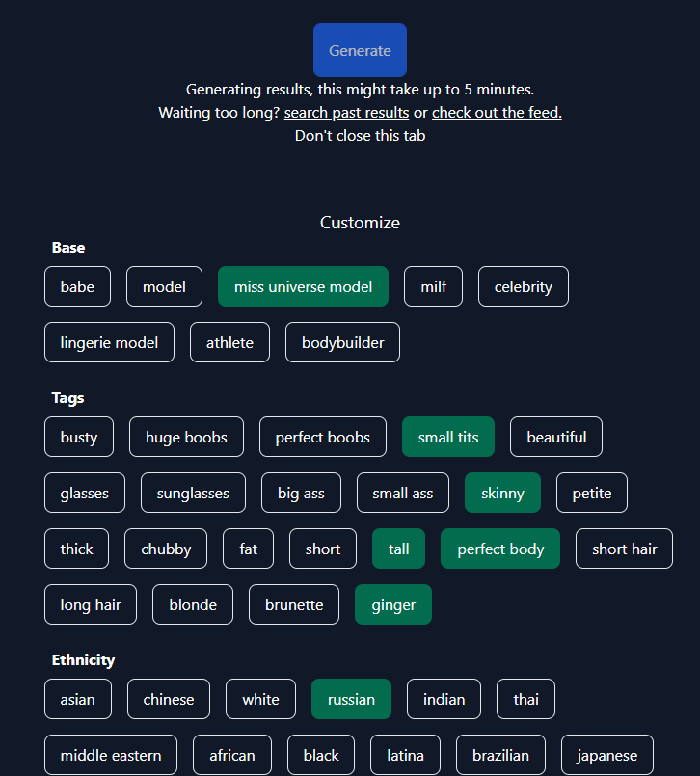This screenshot has width=700, height=776.
Task: Toggle the glasses tag on
Action: (x=85, y=493)
